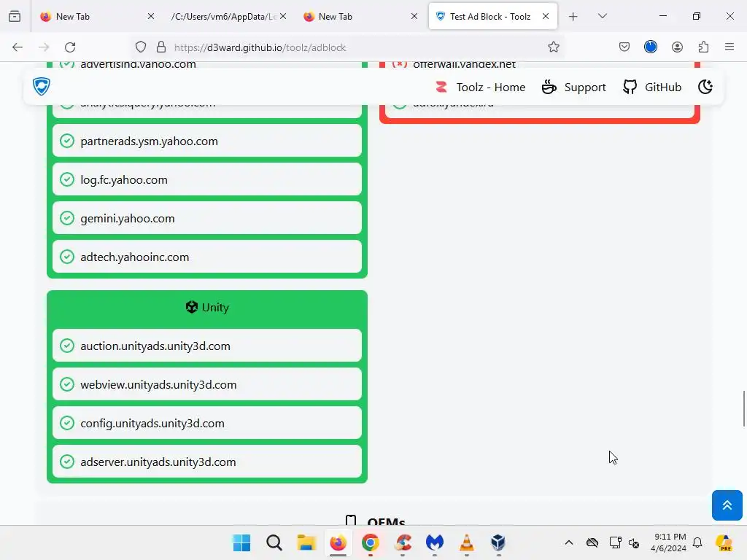The height and width of the screenshot is (560, 747).
Task: Toggle dark mode with the moon icon
Action: (705, 87)
